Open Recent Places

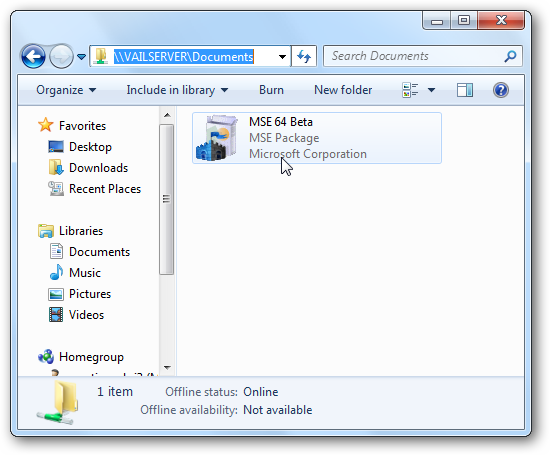point(105,189)
